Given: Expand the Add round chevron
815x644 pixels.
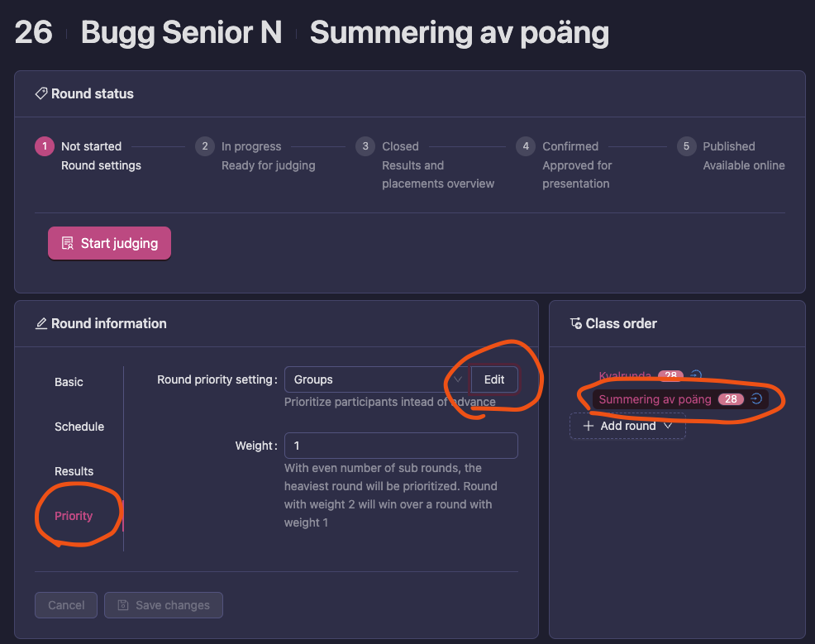Looking at the screenshot, I should 668,426.
